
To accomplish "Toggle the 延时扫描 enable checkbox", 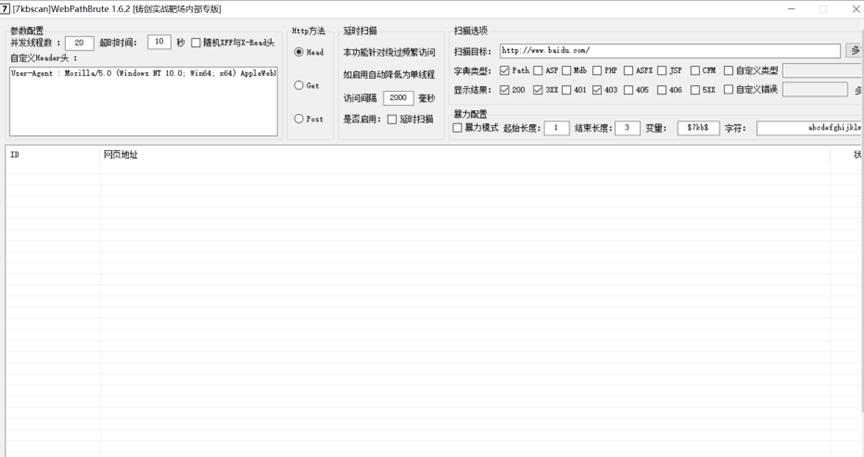I will point(392,119).
